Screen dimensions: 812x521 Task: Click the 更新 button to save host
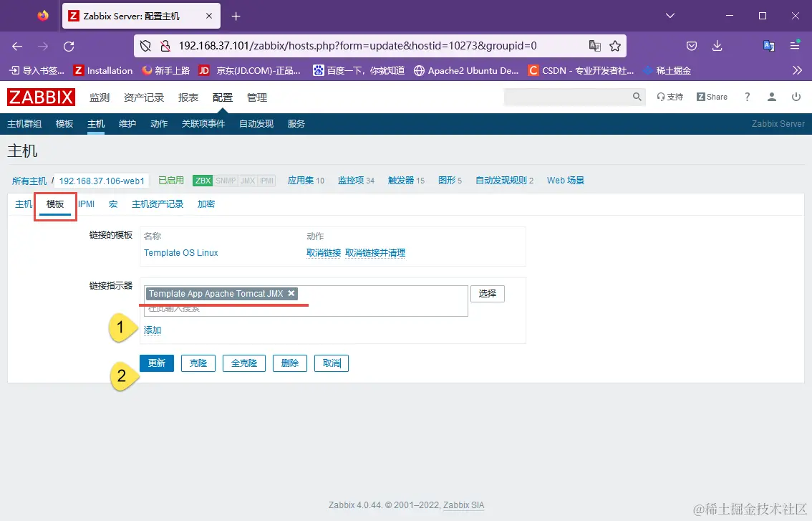click(x=157, y=363)
